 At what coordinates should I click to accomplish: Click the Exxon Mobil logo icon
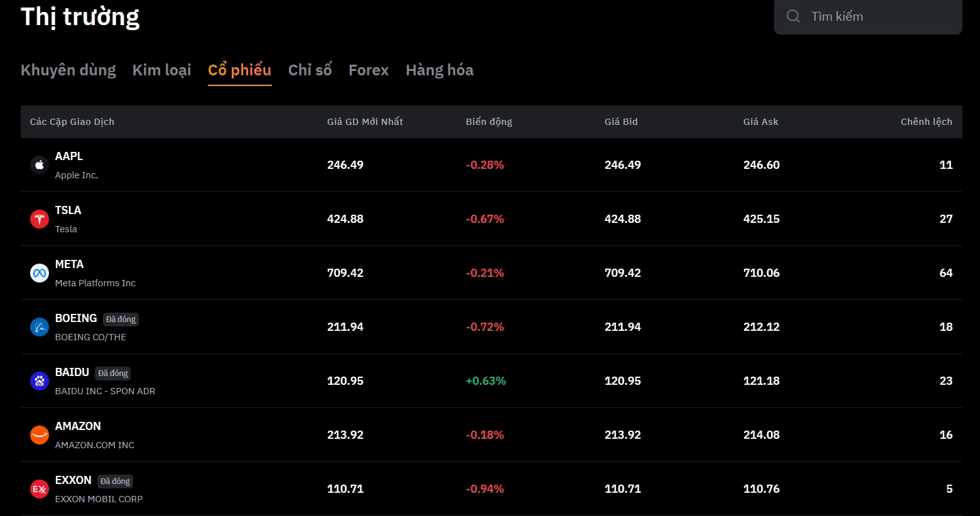(x=40, y=489)
